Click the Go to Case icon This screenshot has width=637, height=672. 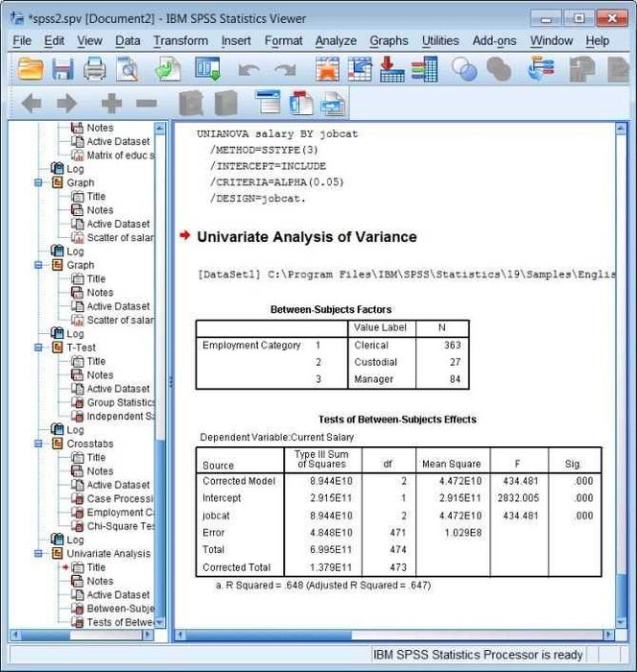click(360, 68)
